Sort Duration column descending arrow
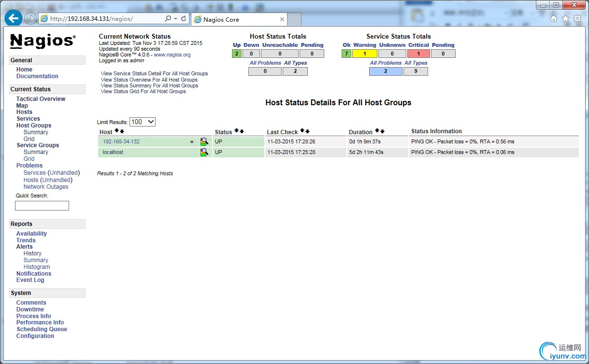This screenshot has height=364, width=589. (382, 131)
